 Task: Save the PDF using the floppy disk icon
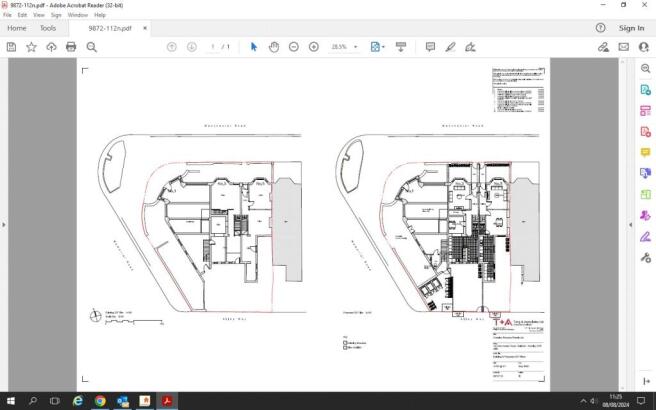pyautogui.click(x=11, y=47)
